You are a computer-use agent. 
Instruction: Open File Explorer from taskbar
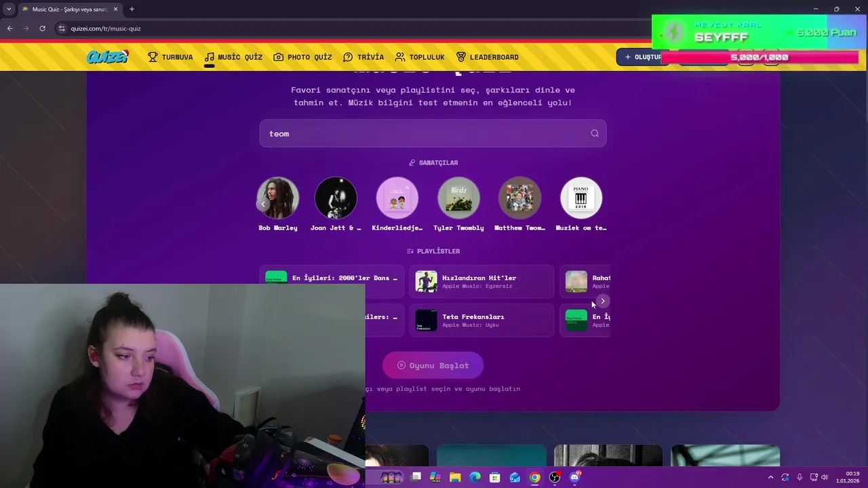pos(455,477)
